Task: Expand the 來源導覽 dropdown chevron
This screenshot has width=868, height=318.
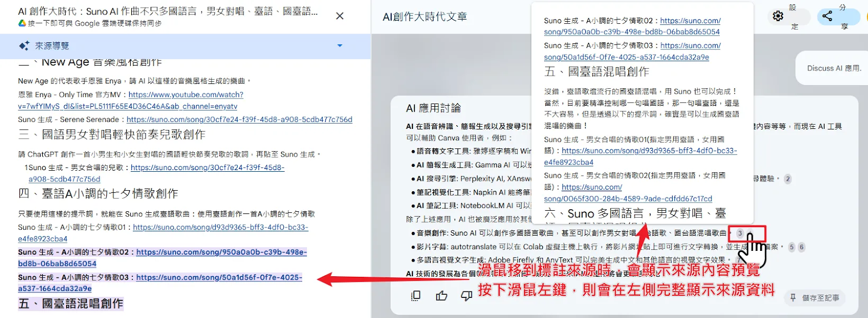Action: point(340,46)
